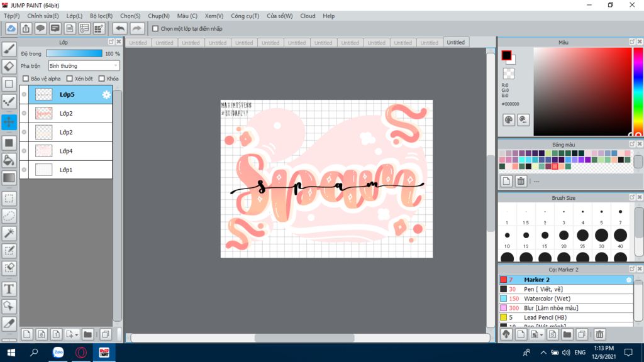Adjust Độ trong opacity slider

click(74, 53)
